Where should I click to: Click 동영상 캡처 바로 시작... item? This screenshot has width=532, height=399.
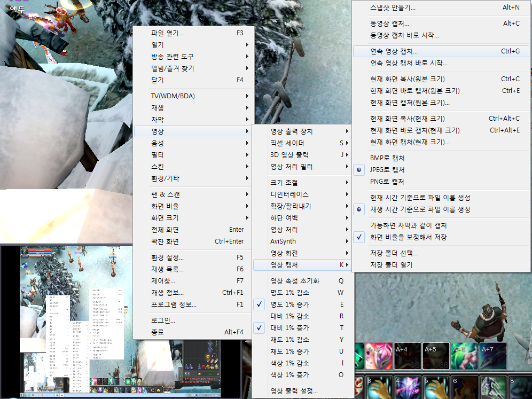coord(441,35)
